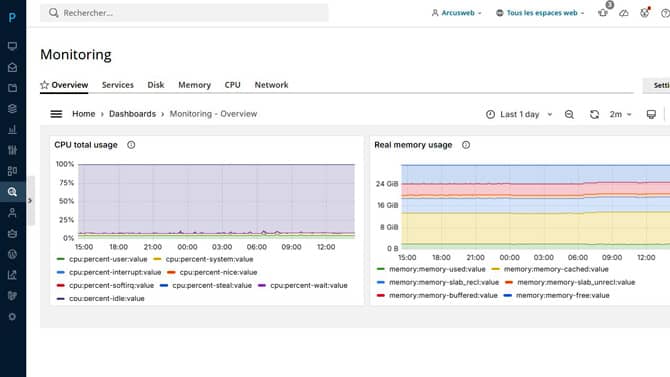Click the Plesk logo in sidebar
Screen dimensions: 670x377
(12, 17)
